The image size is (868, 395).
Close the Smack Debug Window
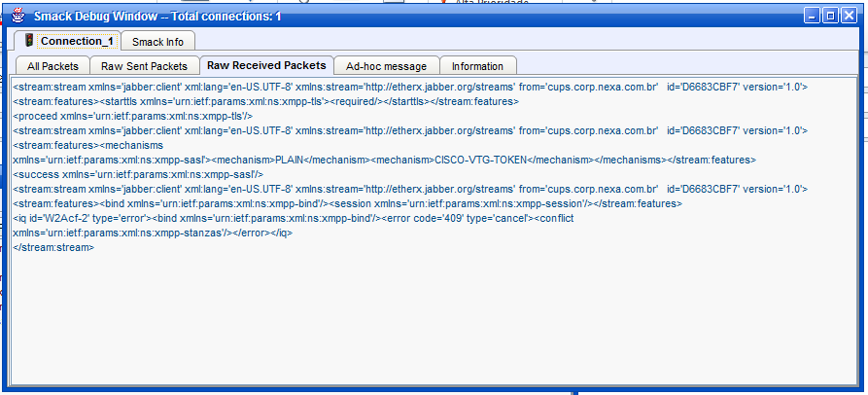pos(849,16)
